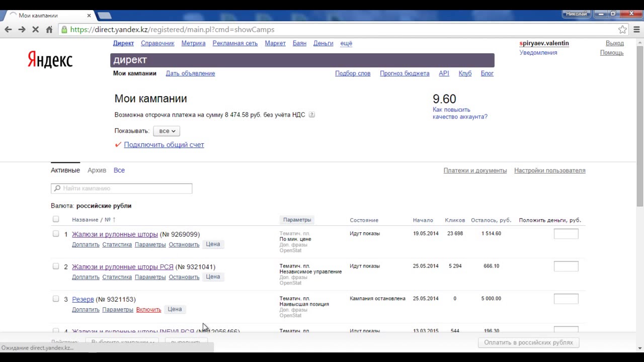Viewport: 644px width, 362px height.
Task: Focus the Найти кампанию search field
Action: 121,189
